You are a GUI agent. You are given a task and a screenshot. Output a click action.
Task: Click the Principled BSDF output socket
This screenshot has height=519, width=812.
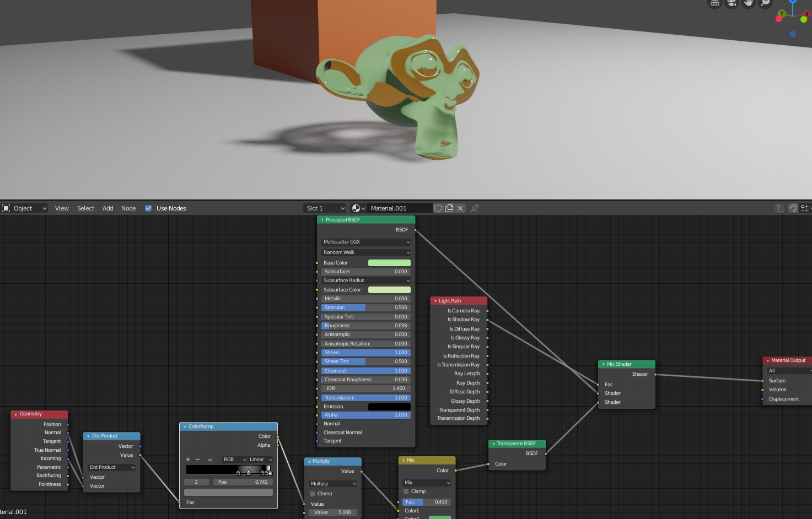[x=415, y=230]
